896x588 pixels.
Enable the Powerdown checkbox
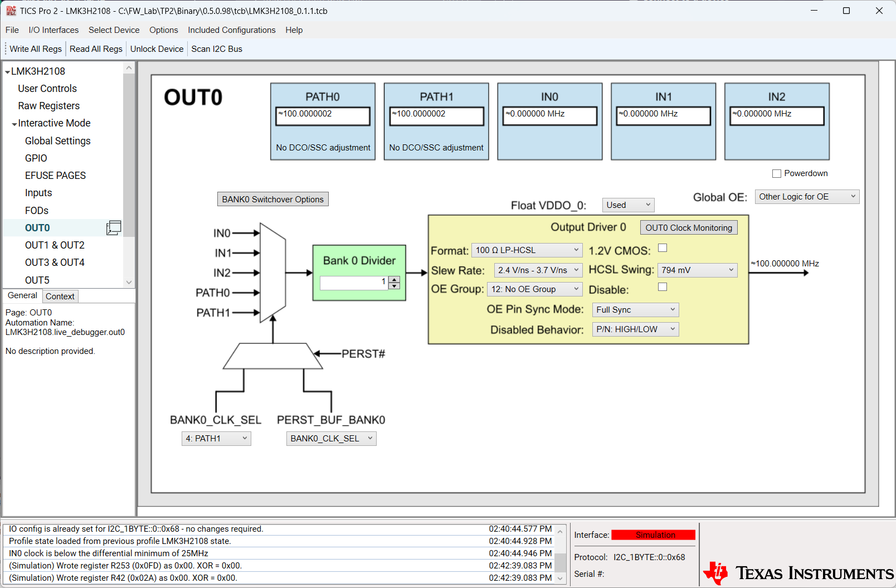pyautogui.click(x=776, y=174)
